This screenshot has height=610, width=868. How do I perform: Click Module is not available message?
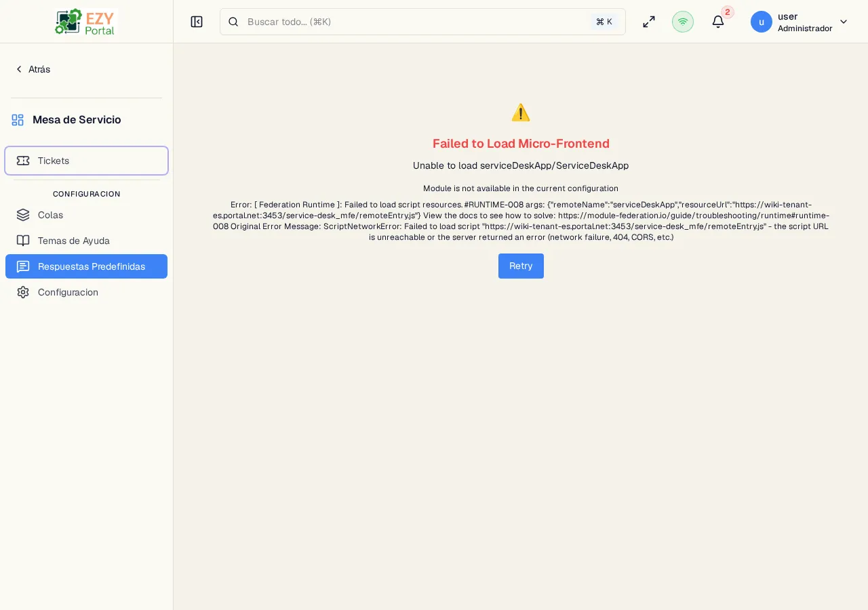[521, 188]
